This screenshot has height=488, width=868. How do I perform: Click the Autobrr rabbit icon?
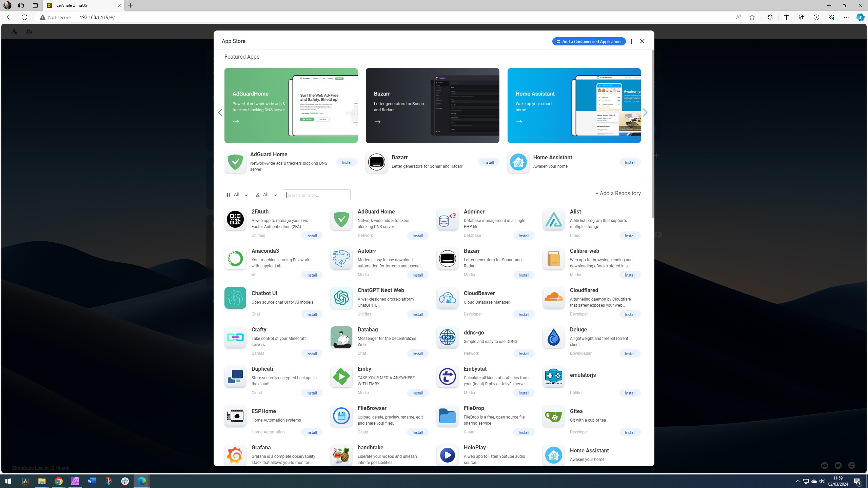(341, 259)
